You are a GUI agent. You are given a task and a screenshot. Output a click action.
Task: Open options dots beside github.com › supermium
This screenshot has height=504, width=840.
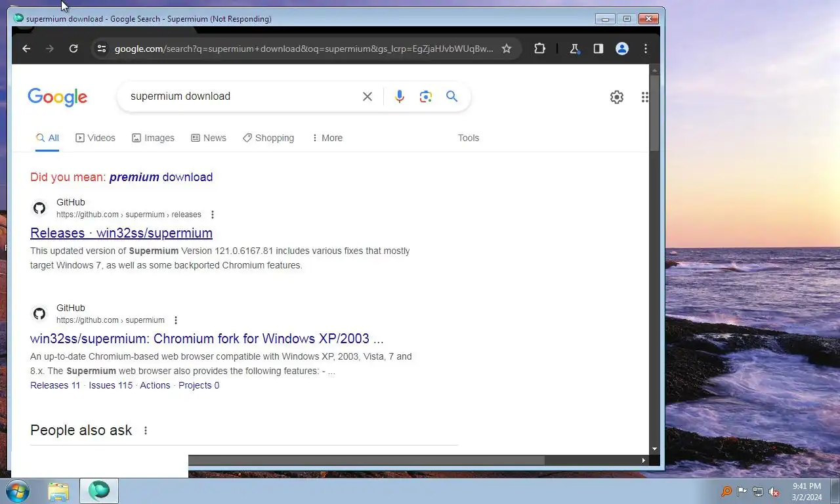point(175,320)
